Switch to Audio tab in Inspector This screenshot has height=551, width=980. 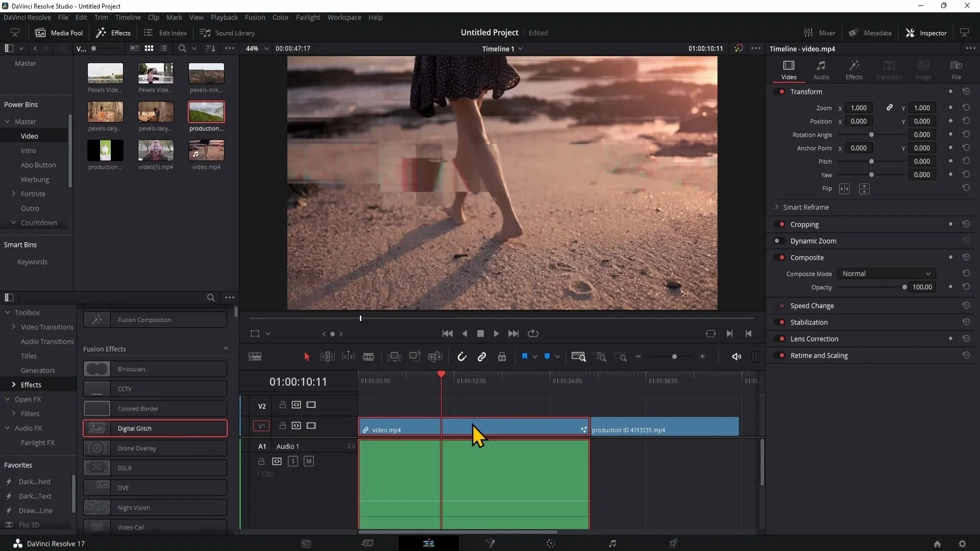(821, 70)
